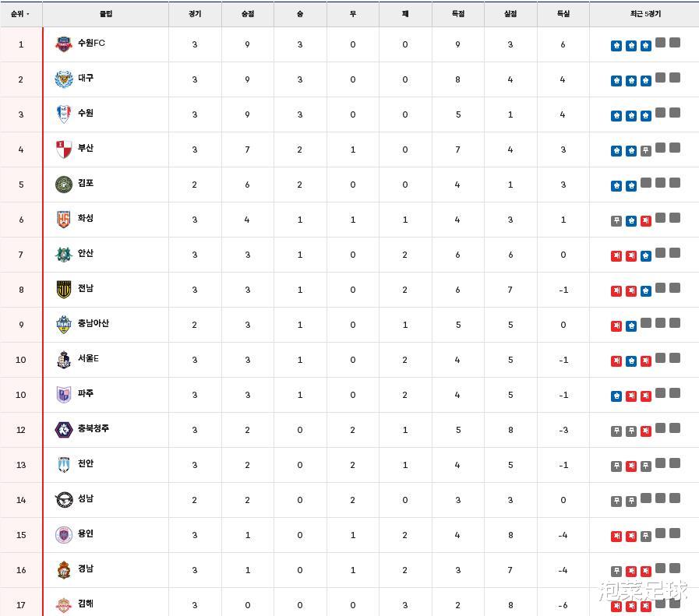Click 수원FC's first blue win badge
Viewport: 699px width, 616px height.
[x=616, y=46]
